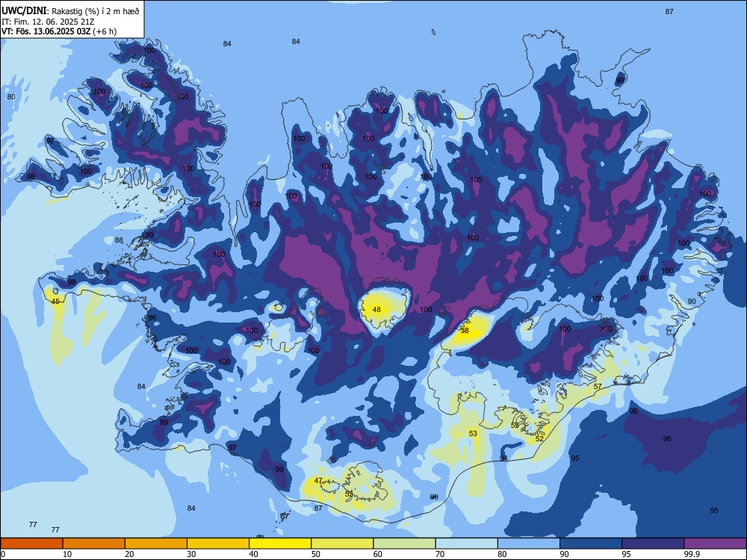Click the '70' legend tick label
Image resolution: width=747 pixels, height=560 pixels.
[x=440, y=554]
